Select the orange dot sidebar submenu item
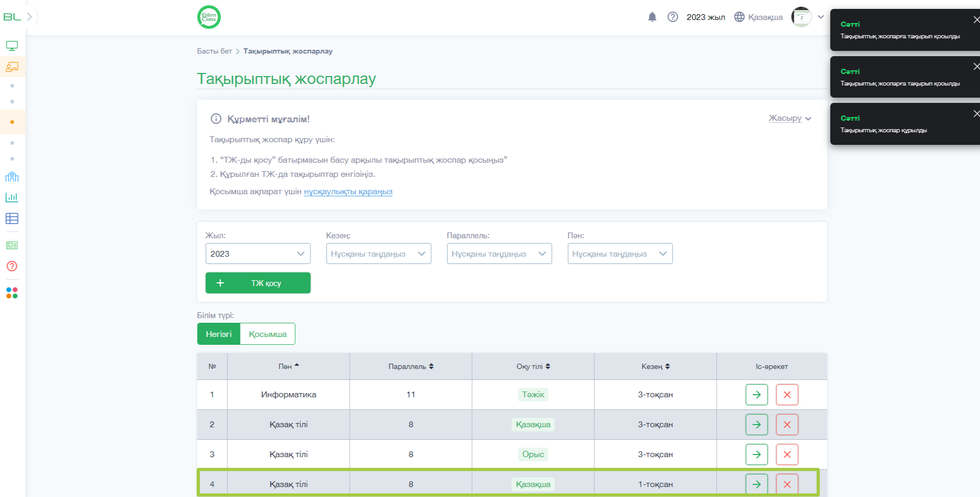980x497 pixels. 12,122
